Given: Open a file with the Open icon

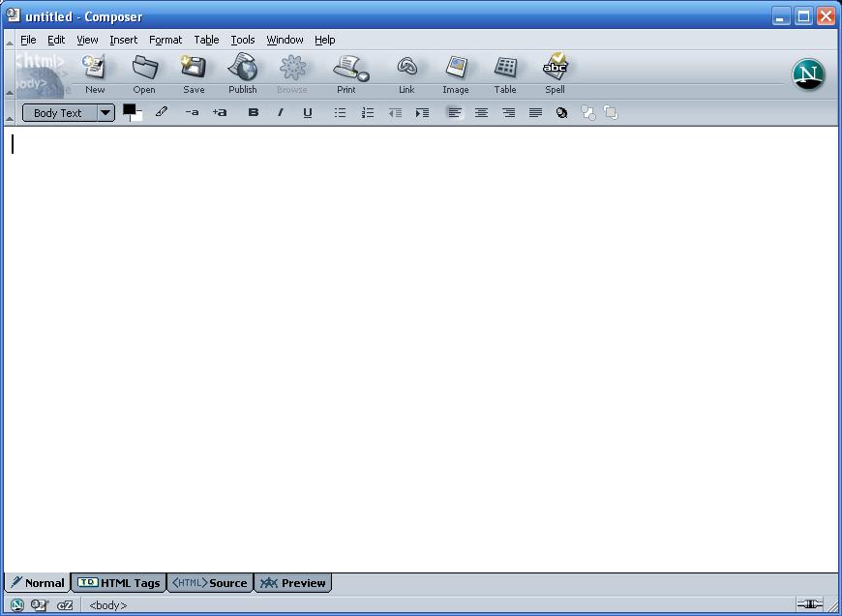Looking at the screenshot, I should pos(144,74).
